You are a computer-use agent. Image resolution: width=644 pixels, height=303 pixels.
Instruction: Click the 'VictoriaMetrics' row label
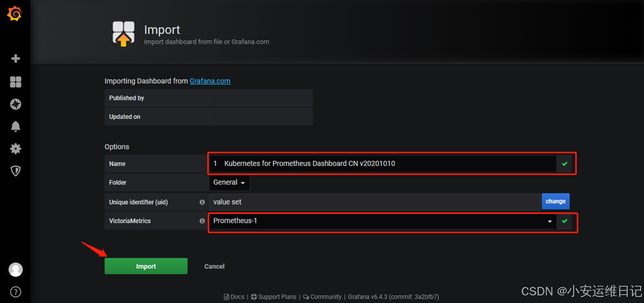tap(130, 221)
